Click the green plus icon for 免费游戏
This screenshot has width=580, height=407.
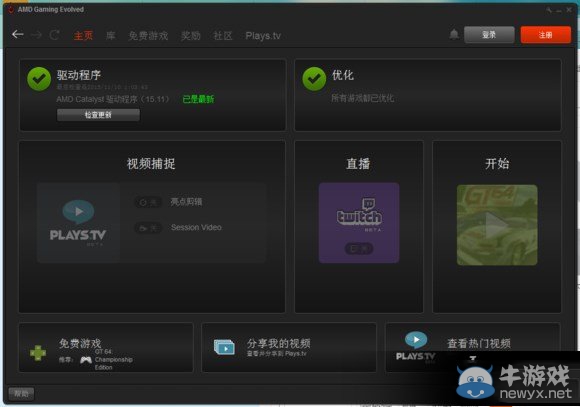coord(38,353)
